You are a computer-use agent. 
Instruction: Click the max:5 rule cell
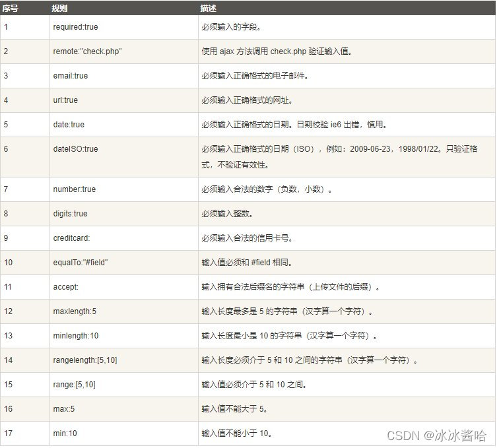point(124,409)
